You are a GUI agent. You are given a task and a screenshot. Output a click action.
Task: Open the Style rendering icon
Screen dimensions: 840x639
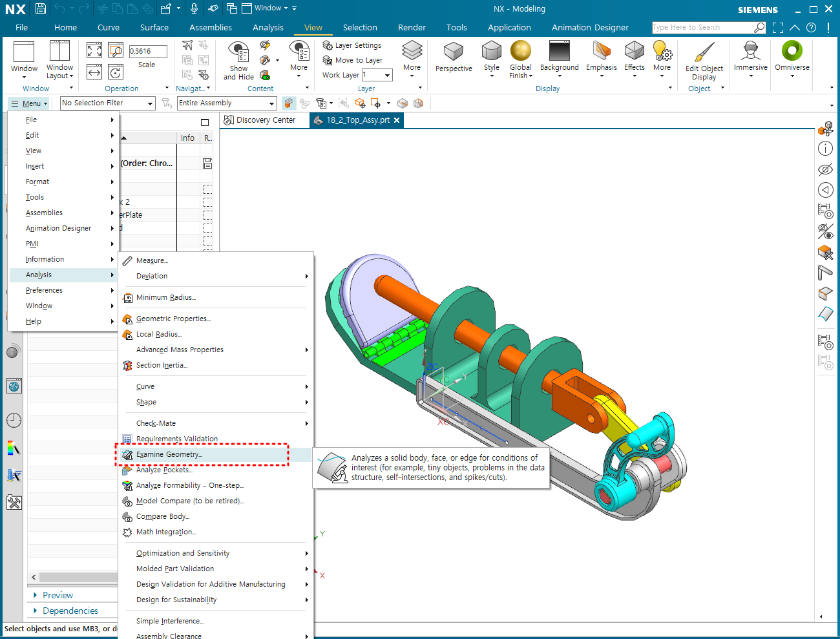coord(492,50)
